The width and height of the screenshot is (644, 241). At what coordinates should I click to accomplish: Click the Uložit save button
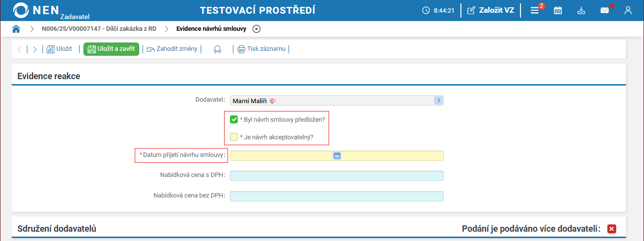(59, 49)
